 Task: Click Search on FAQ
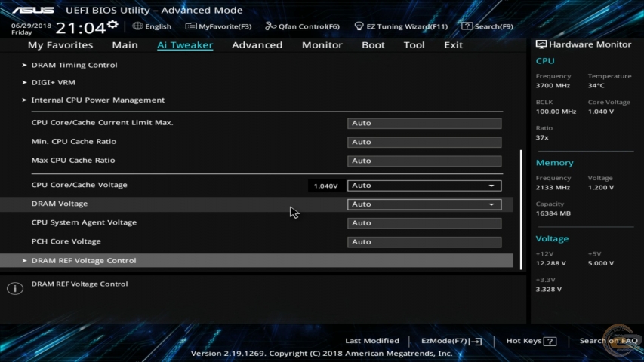609,341
